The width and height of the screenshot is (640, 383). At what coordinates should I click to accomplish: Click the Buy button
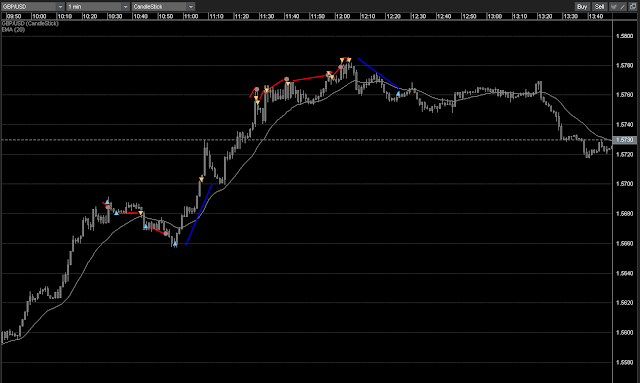point(582,7)
